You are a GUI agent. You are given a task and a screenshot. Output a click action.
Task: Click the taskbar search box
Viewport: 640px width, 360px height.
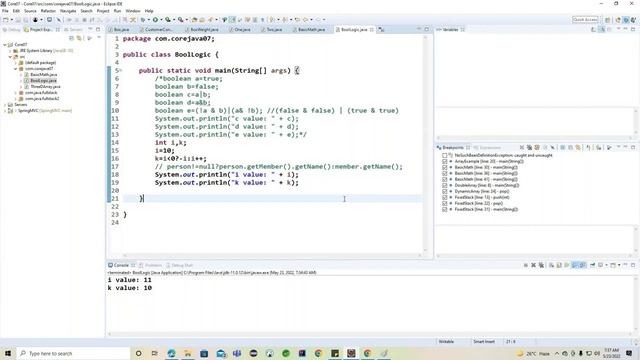(73, 353)
